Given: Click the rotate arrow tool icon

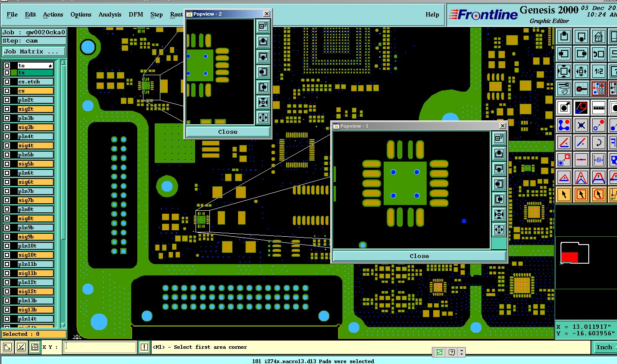Looking at the screenshot, I should click(x=599, y=142).
